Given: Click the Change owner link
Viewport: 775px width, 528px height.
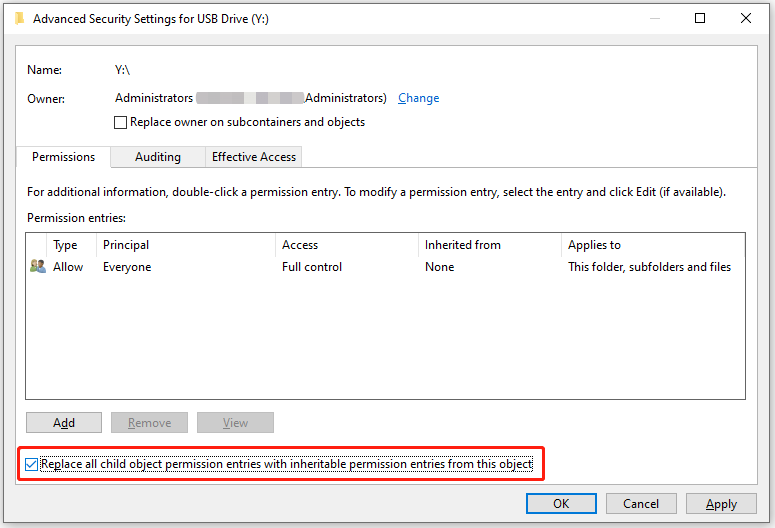Looking at the screenshot, I should (418, 98).
